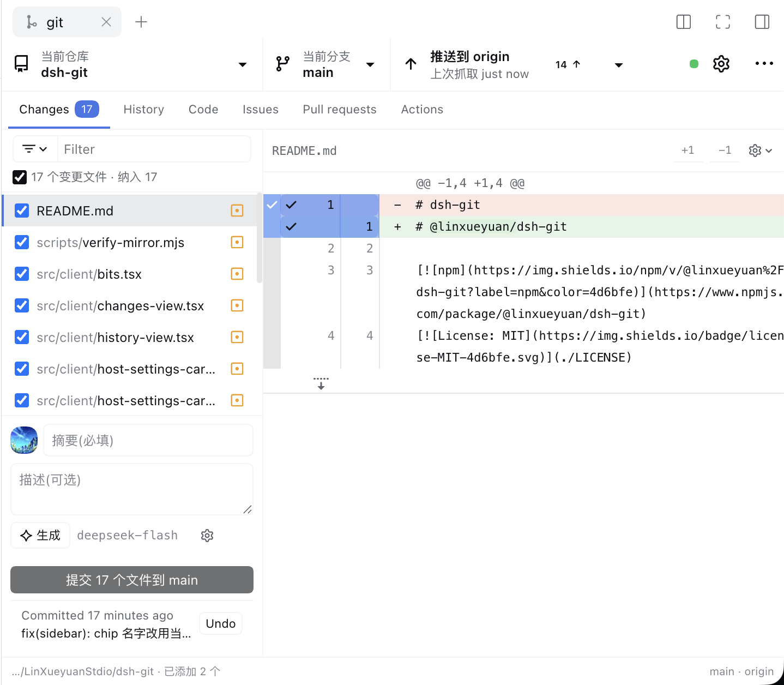Click the −1 deletions indicator
The image size is (784, 685).
725,151
